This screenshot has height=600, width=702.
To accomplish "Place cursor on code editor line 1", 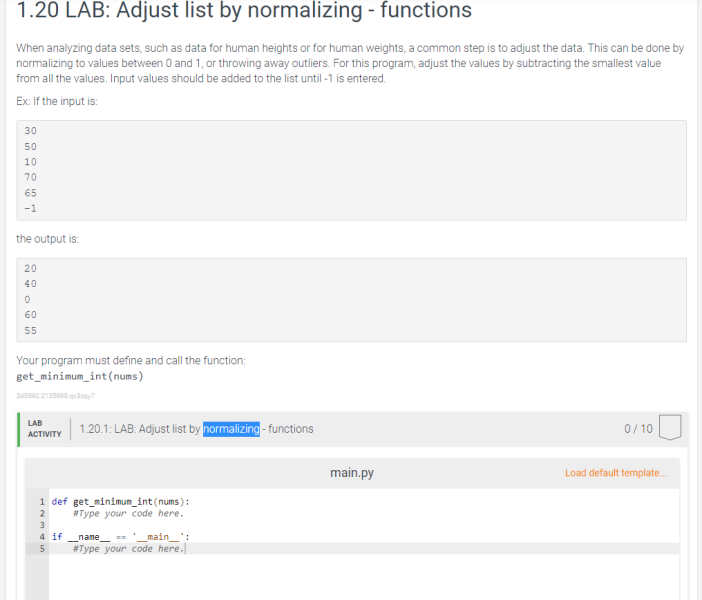I will (x=364, y=501).
